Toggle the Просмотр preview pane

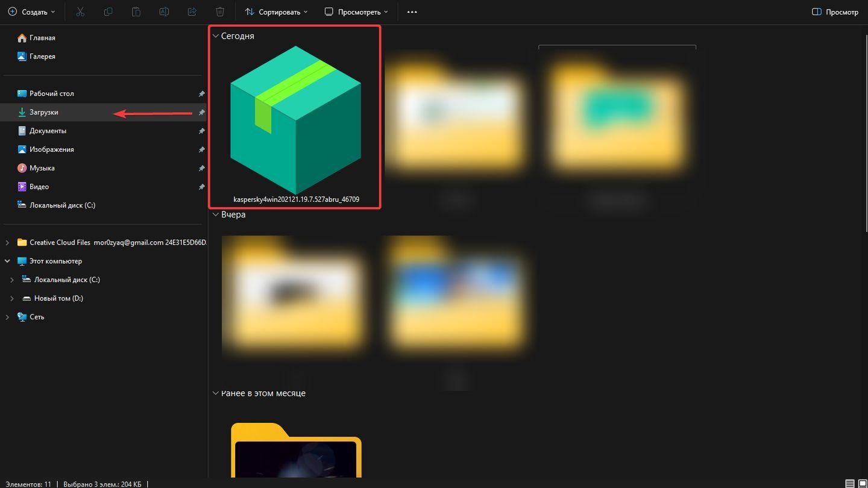click(x=835, y=12)
